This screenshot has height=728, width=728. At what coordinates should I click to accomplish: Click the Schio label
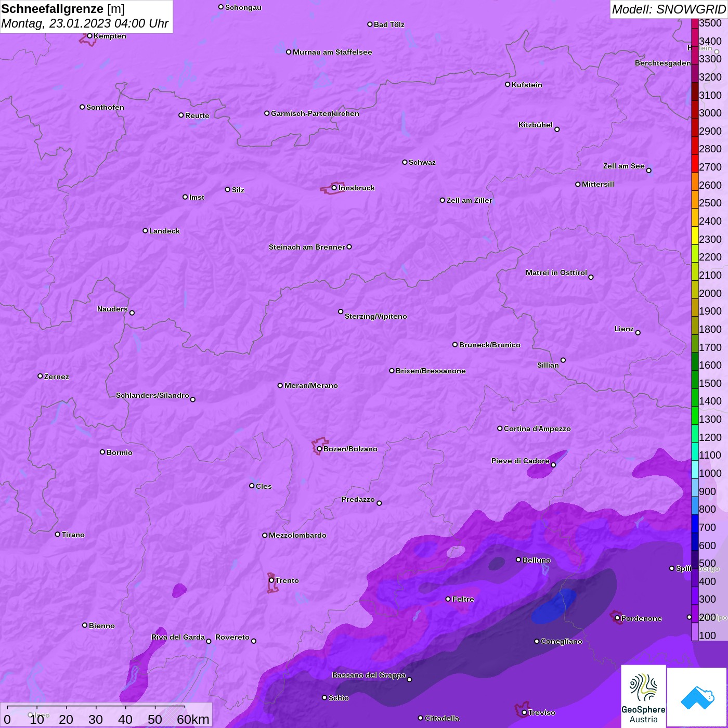339,698
